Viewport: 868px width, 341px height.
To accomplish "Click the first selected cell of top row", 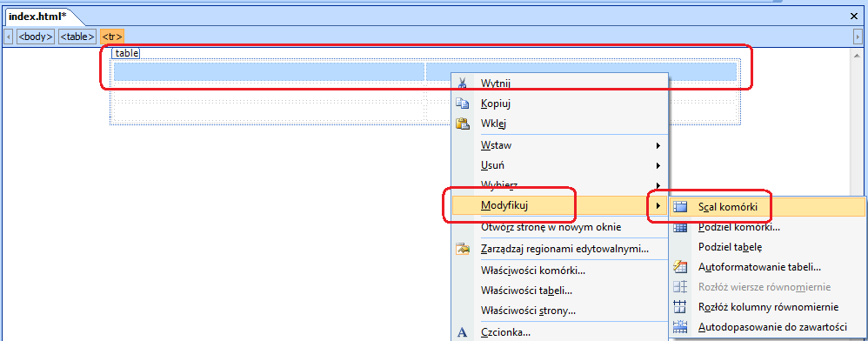I will pyautogui.click(x=269, y=72).
